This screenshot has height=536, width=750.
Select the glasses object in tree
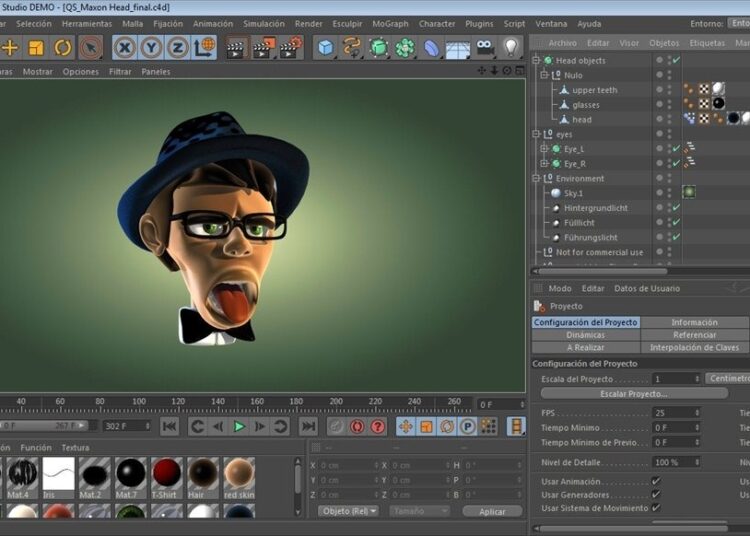(x=586, y=105)
